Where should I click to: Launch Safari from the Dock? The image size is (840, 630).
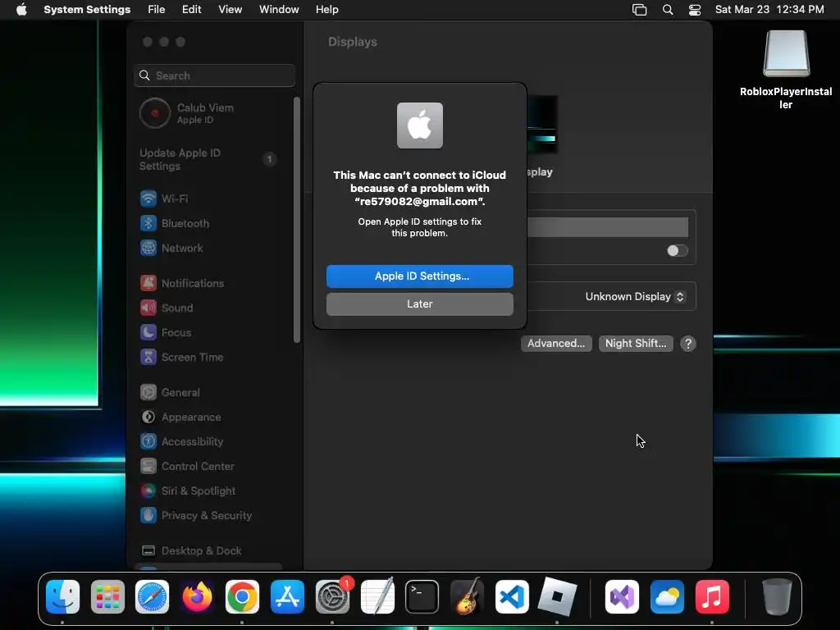coord(152,597)
